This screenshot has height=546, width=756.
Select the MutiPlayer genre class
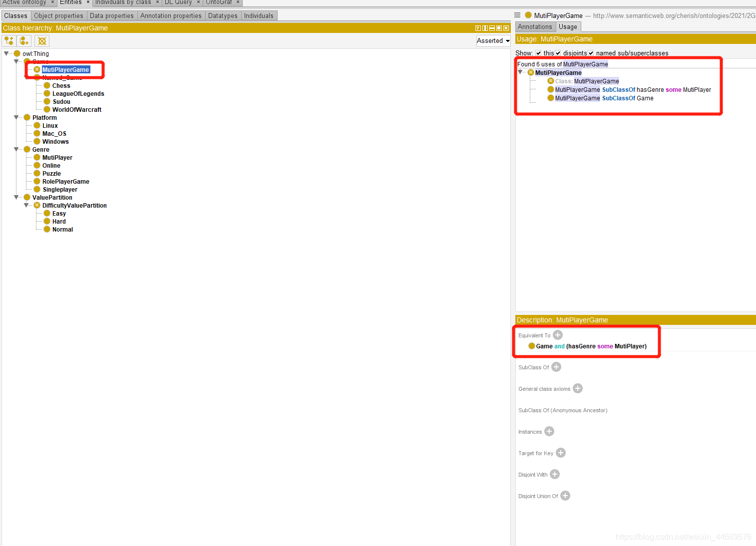[57, 157]
